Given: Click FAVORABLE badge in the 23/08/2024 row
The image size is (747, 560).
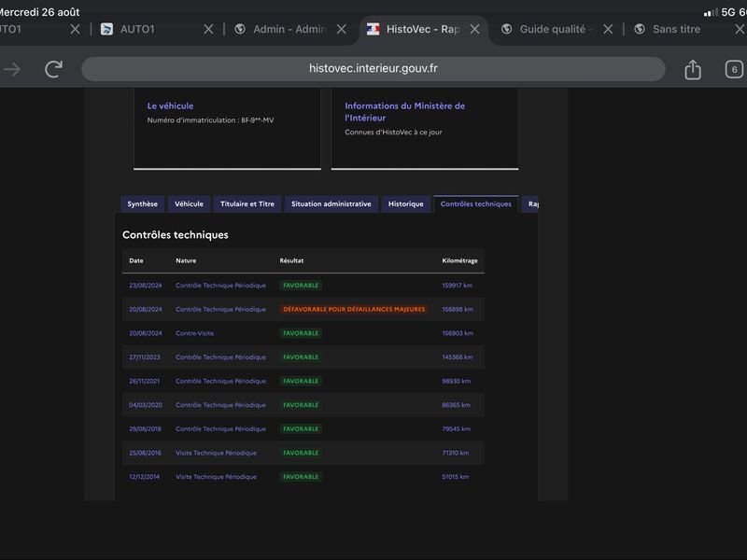Looking at the screenshot, I should [x=301, y=286].
